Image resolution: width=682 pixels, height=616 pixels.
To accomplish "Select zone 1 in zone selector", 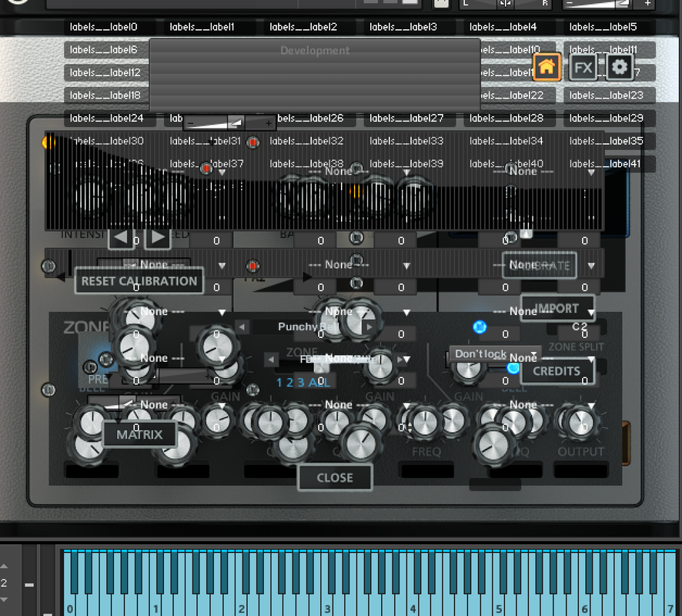I will pos(279,383).
